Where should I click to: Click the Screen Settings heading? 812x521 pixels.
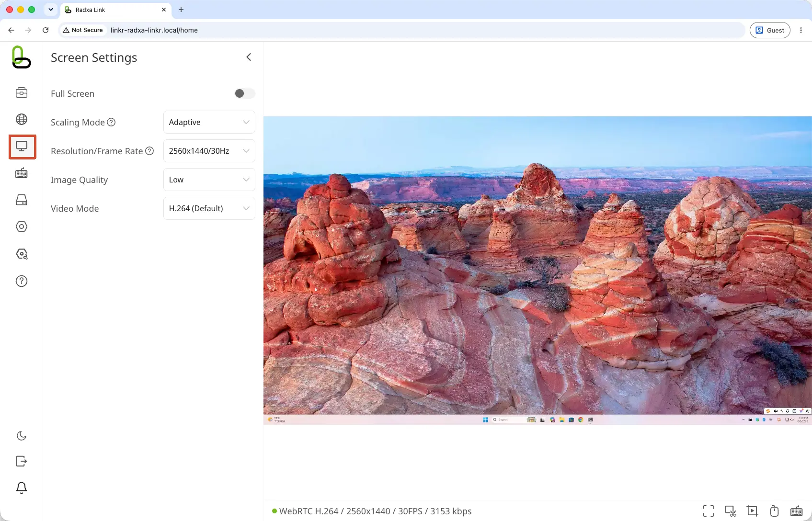click(x=94, y=57)
